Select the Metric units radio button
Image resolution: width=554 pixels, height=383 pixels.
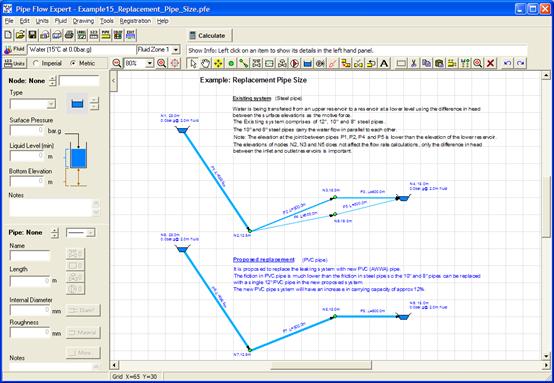[73, 63]
